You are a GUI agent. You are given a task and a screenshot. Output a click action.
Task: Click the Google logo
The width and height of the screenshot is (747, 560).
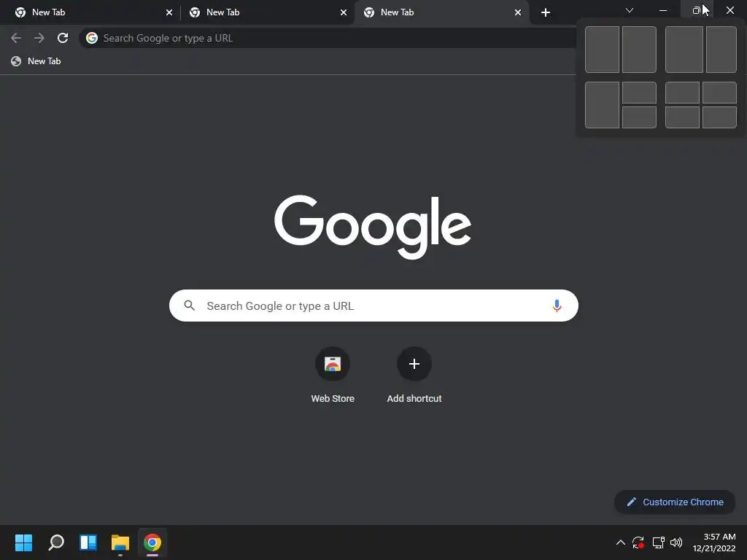(373, 227)
